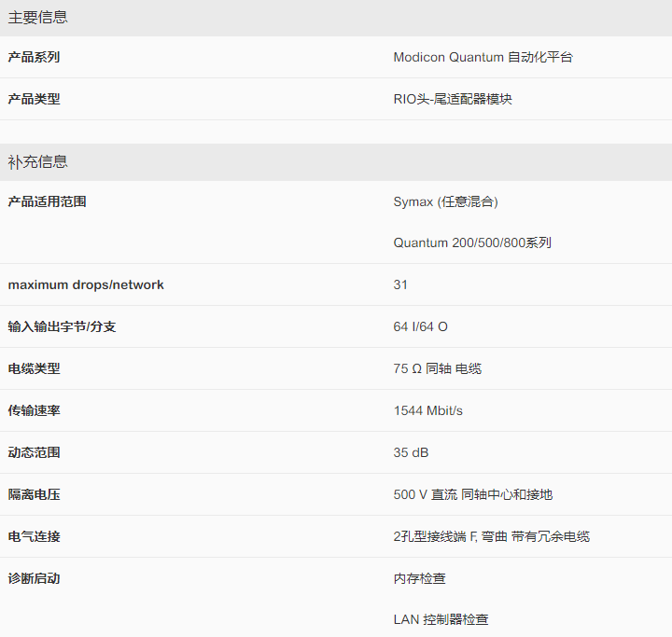Click the 75 Ω 同轴 电缆 value
Image resolution: width=672 pixels, height=637 pixels.
(438, 368)
